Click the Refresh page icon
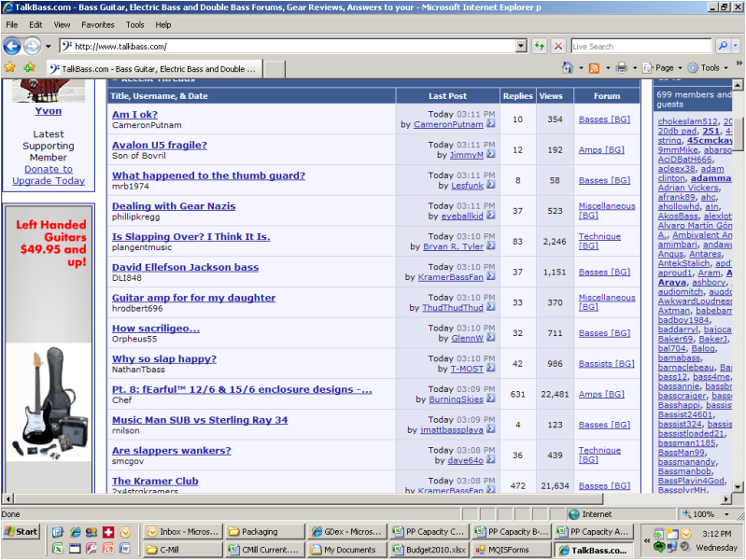746x560 pixels. pyautogui.click(x=539, y=46)
